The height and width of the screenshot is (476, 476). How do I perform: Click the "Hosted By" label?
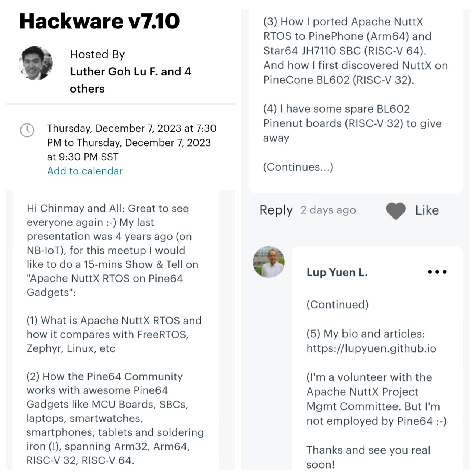(x=97, y=54)
